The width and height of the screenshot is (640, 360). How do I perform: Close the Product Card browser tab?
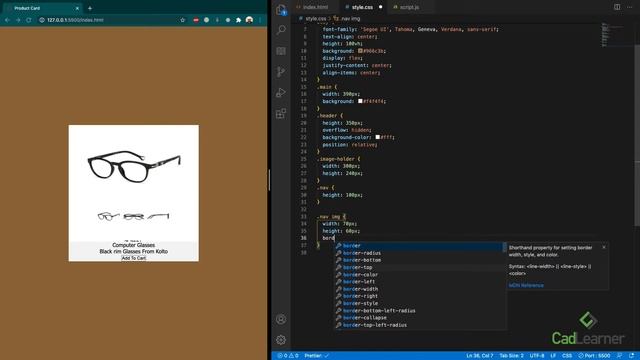[77, 8]
